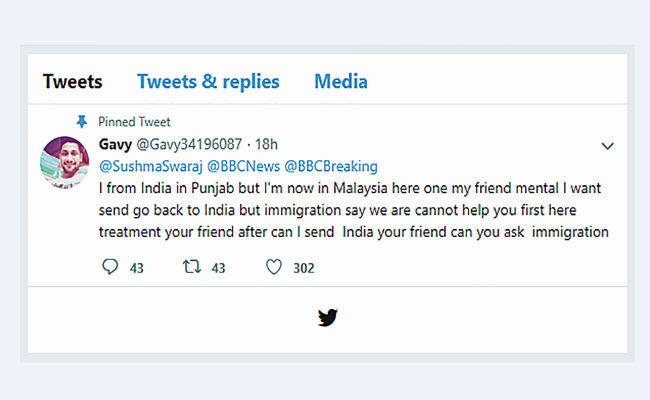Viewport: 650px width, 400px height.
Task: Click the Twitter bird logo
Action: click(x=327, y=318)
